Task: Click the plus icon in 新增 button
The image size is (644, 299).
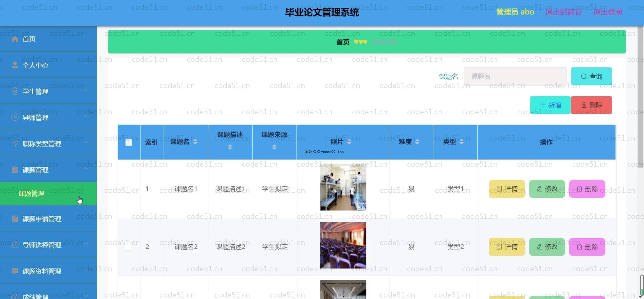Action: tap(542, 105)
